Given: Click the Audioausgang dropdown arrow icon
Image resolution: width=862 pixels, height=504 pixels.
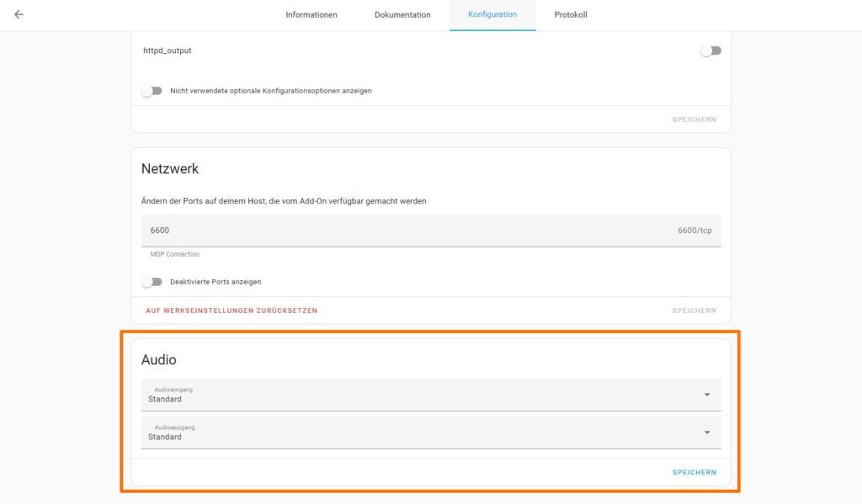Looking at the screenshot, I should (x=706, y=432).
